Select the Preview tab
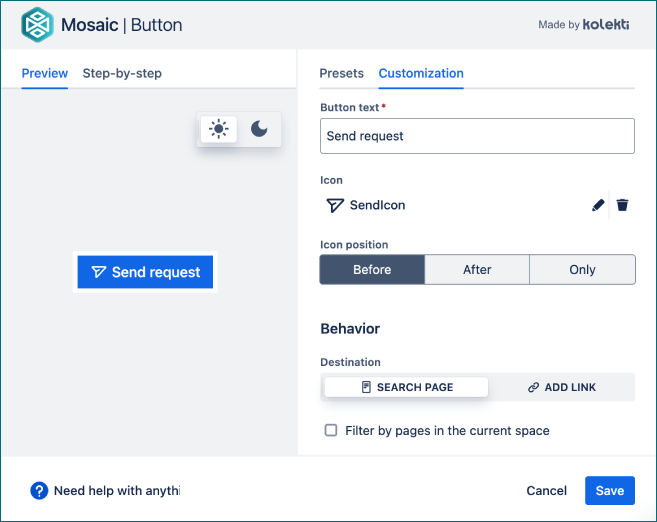 tap(45, 73)
